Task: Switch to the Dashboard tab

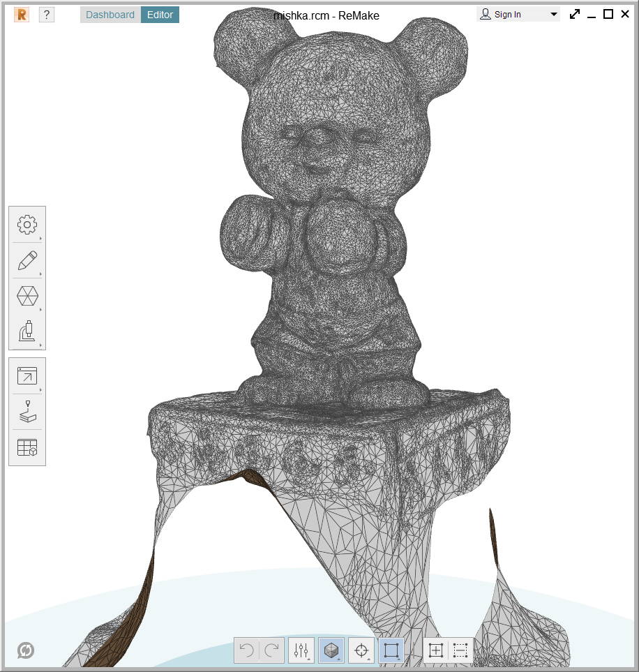Action: (110, 15)
